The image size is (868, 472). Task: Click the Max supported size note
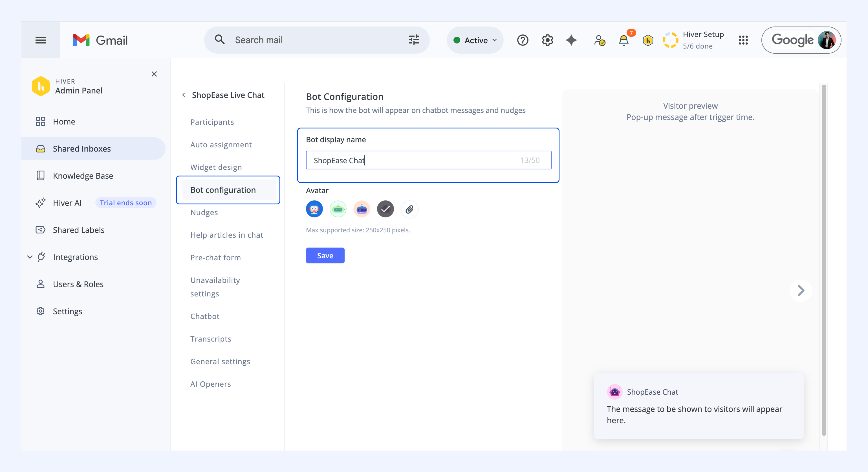tap(358, 230)
